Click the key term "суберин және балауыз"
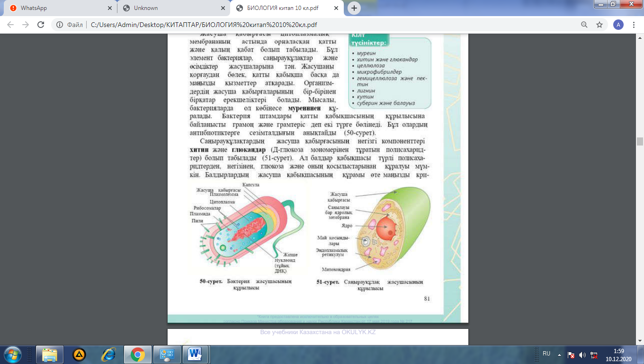The image size is (644, 364). click(x=386, y=103)
